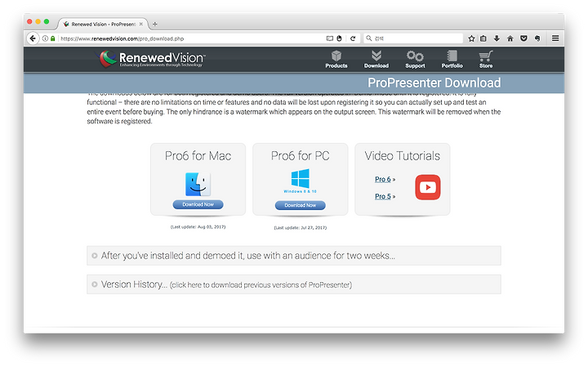Click the search magnifier icon in search box
The height and width of the screenshot is (367, 588).
[x=369, y=38]
